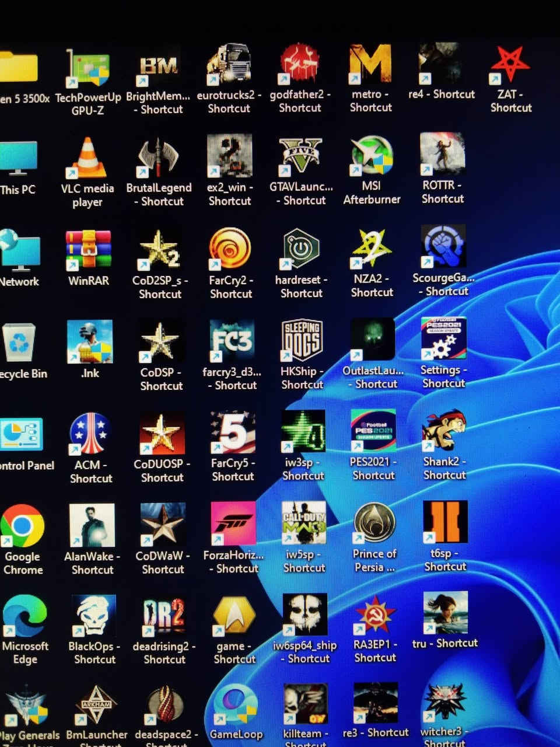Open the Google Chrome shortcut
This screenshot has height=747, width=560.
(x=22, y=526)
